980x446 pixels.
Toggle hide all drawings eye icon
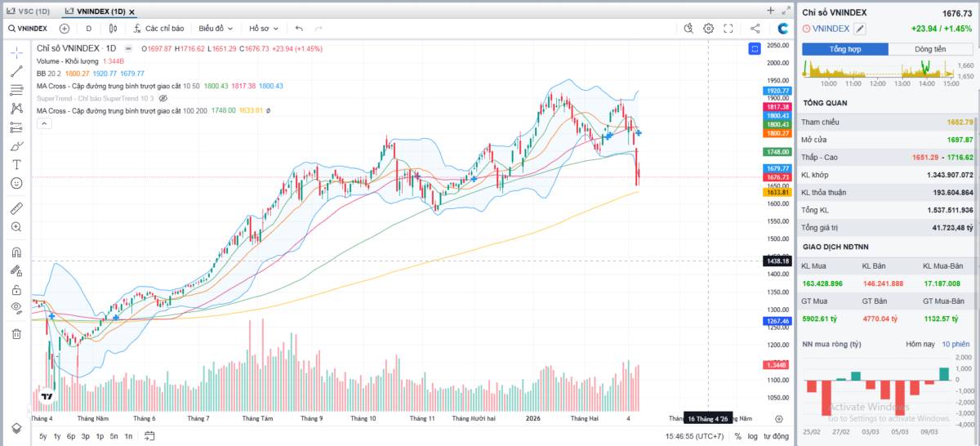[x=16, y=308]
